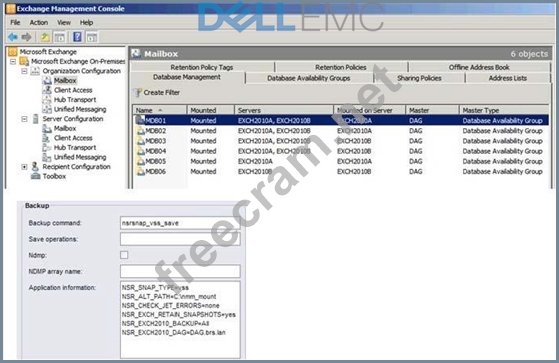This screenshot has height=363, width=559.
Task: Click the Save operations input field
Action: click(x=180, y=239)
